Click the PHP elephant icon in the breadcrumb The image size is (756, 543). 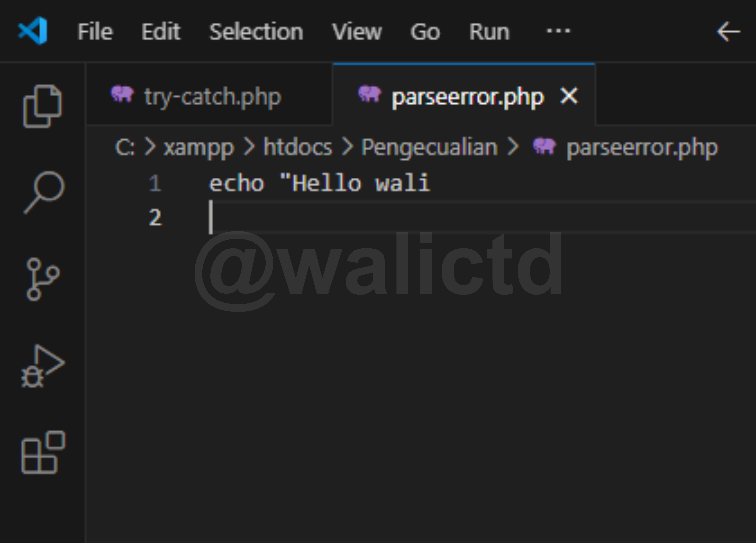coord(544,147)
